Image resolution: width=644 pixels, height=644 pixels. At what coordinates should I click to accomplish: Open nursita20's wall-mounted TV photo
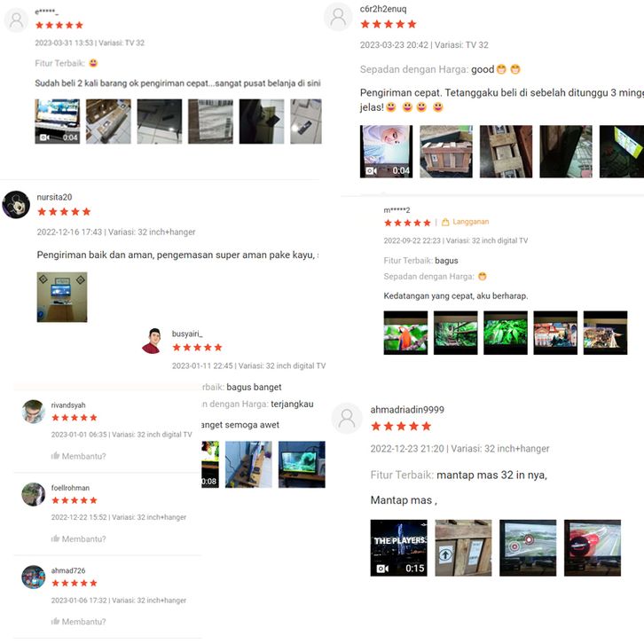pos(62,297)
